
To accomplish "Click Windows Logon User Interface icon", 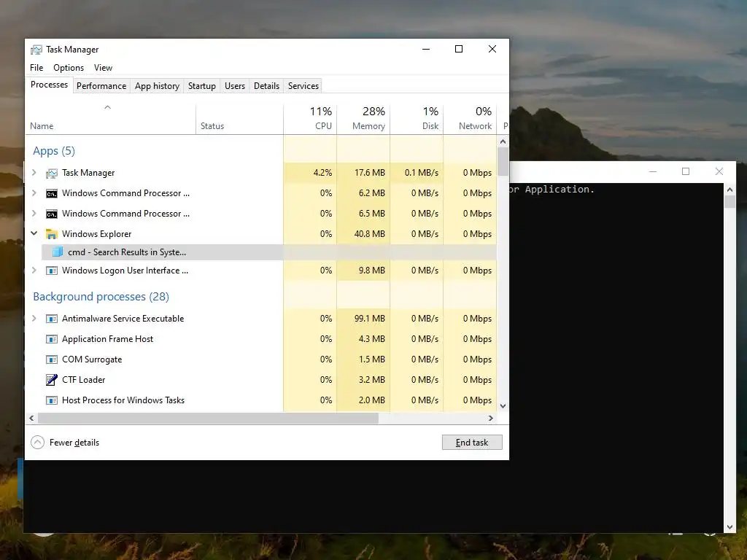I will point(52,271).
